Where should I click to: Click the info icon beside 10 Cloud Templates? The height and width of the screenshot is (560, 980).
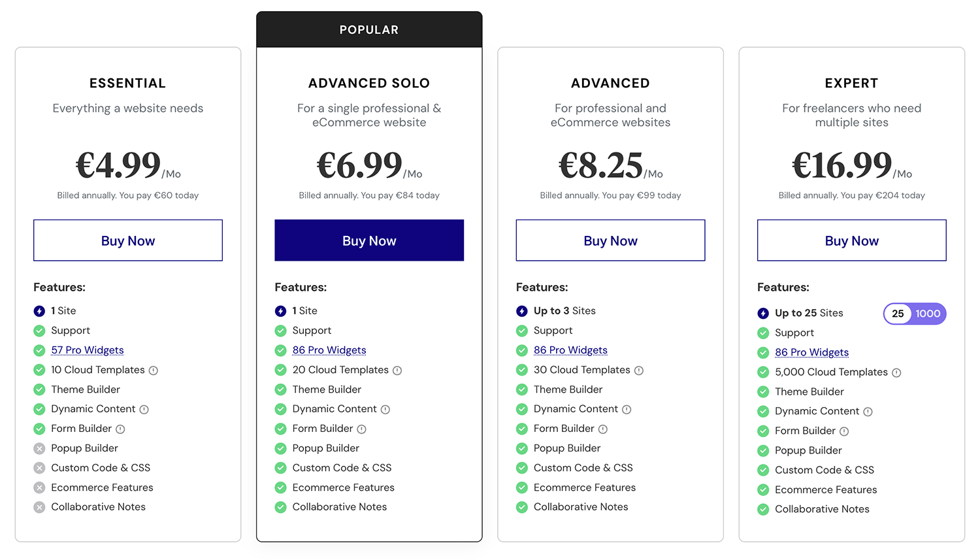[155, 370]
